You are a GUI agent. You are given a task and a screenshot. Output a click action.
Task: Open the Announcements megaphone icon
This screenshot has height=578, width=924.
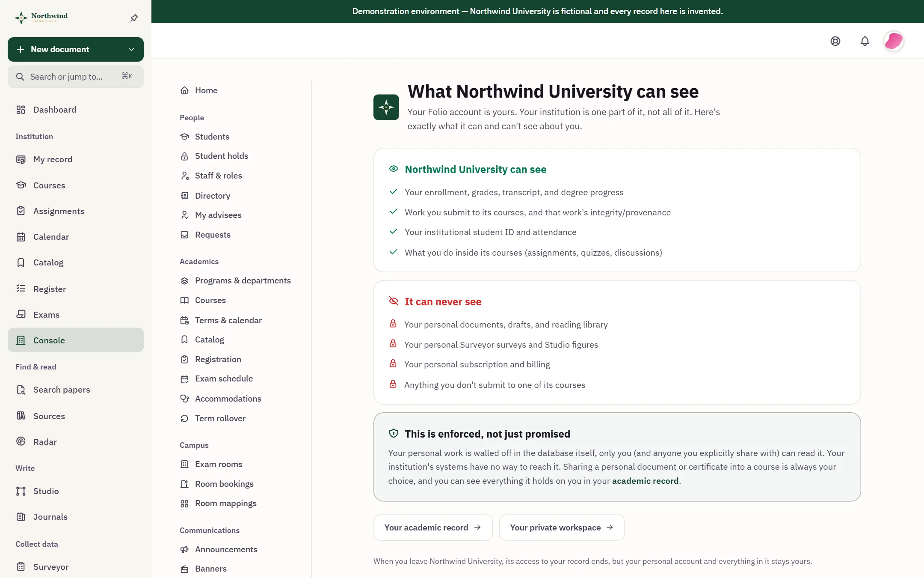[184, 549]
